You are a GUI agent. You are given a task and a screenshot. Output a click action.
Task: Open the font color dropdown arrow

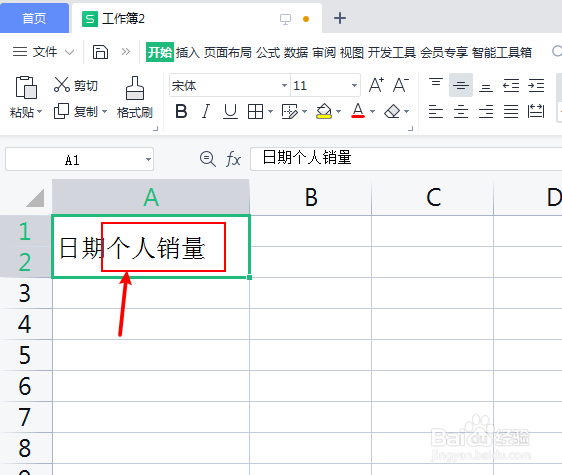(x=372, y=111)
